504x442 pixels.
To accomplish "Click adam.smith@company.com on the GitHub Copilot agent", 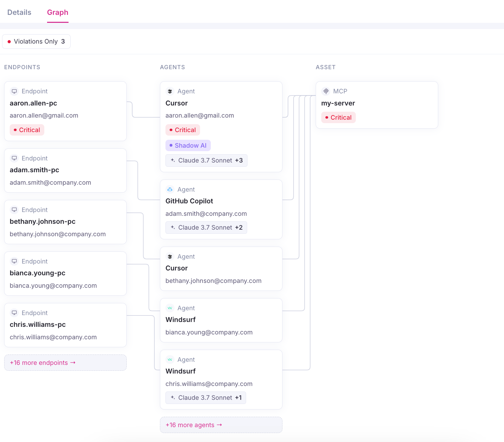I will tap(206, 214).
